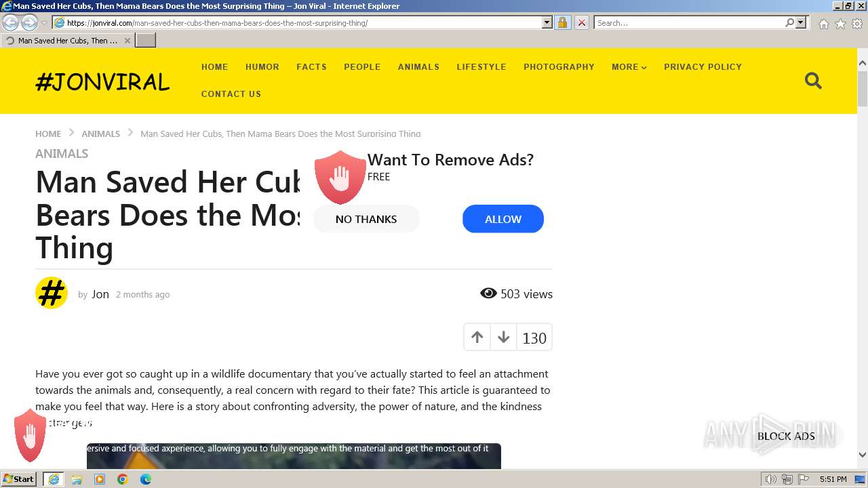The image size is (868, 488).
Task: Open the IE Home icon
Action: tap(823, 24)
